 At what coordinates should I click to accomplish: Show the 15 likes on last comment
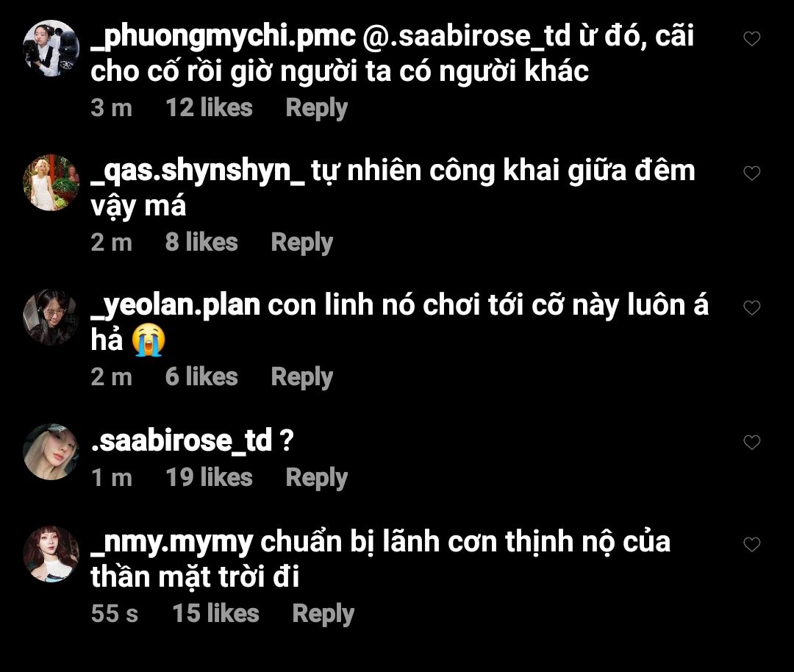[215, 613]
